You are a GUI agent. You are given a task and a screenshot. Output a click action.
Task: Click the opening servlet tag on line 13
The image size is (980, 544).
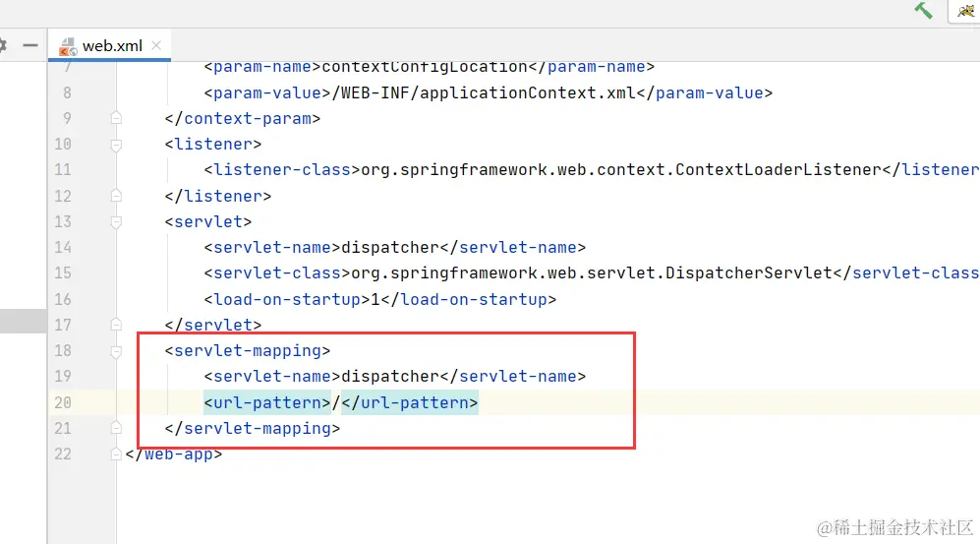point(208,222)
